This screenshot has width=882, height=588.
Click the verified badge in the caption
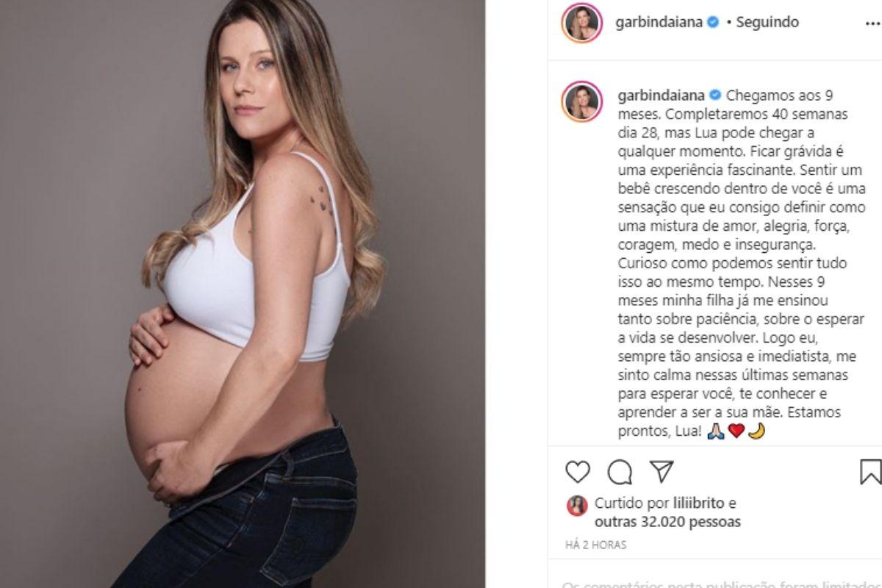click(713, 96)
